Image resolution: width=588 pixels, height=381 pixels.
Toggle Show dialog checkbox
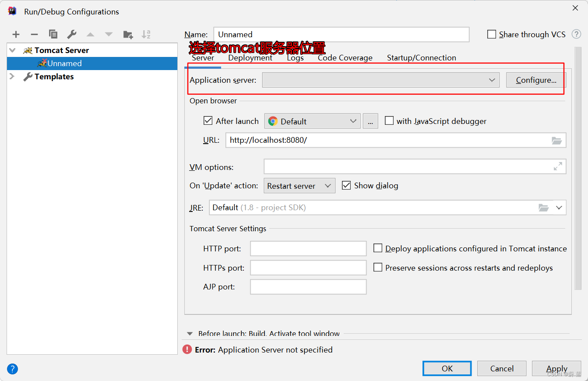pos(346,185)
